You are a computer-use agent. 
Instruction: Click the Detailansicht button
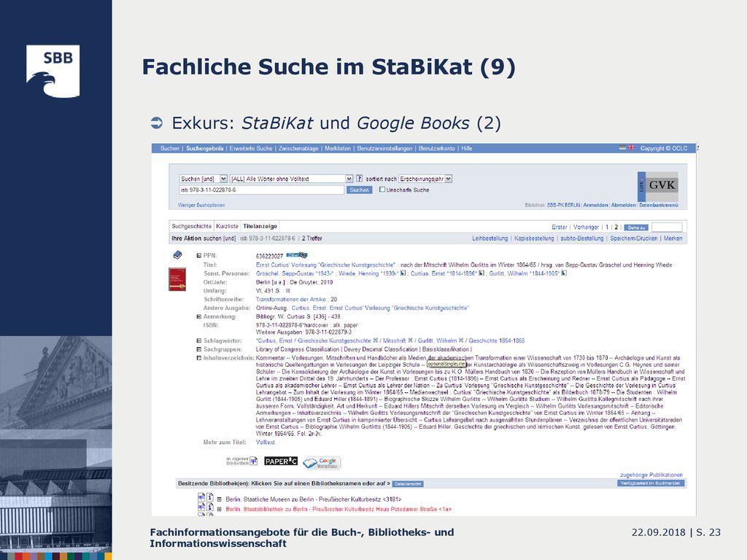click(408, 484)
